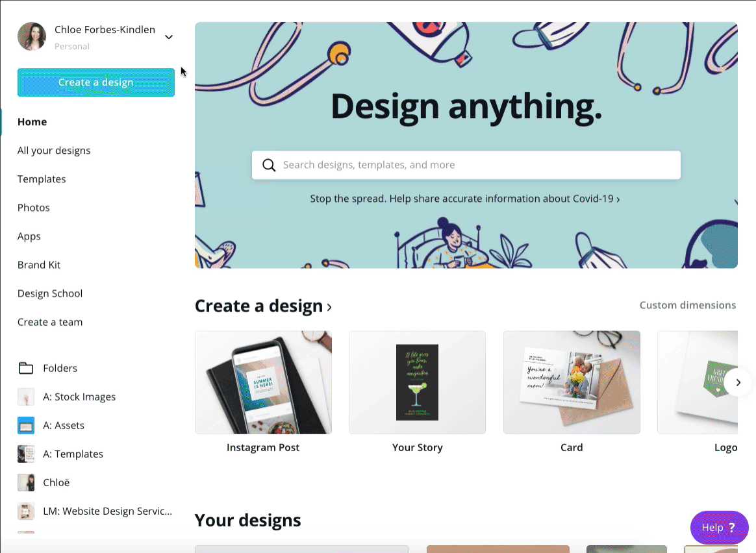Screen dimensions: 756x553
Task: Expand the account switcher chevron
Action: [169, 37]
